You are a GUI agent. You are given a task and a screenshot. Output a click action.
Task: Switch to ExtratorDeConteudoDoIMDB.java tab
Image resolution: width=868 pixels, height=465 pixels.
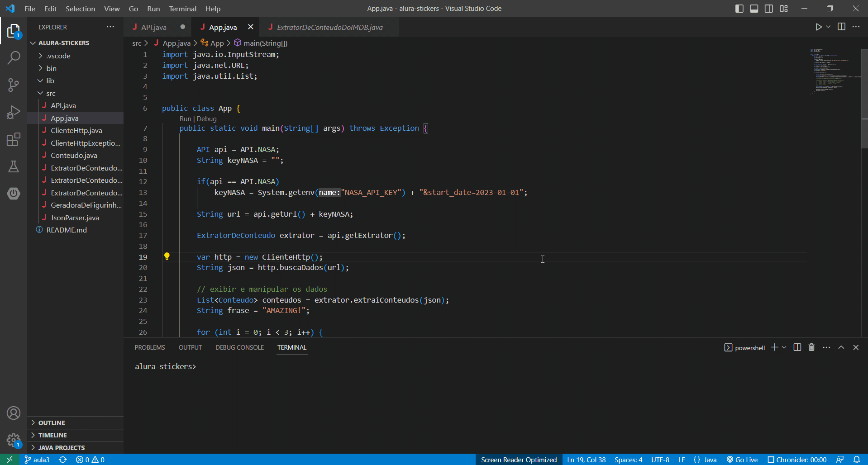click(x=330, y=27)
